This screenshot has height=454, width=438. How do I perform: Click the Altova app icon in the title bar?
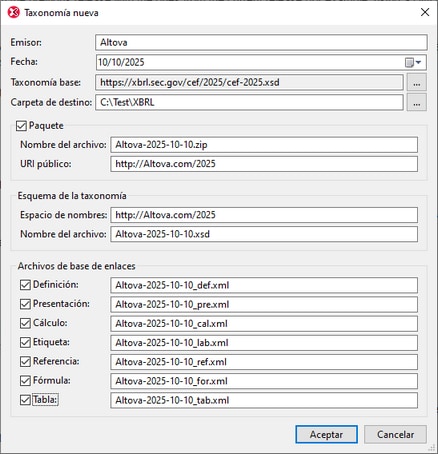[x=13, y=13]
